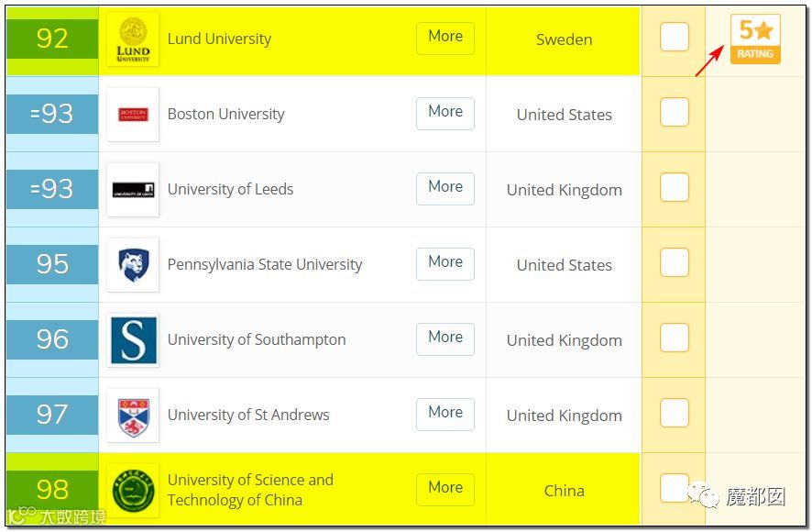Open the University of Southampton link
The width and height of the screenshot is (812, 532).
click(257, 339)
